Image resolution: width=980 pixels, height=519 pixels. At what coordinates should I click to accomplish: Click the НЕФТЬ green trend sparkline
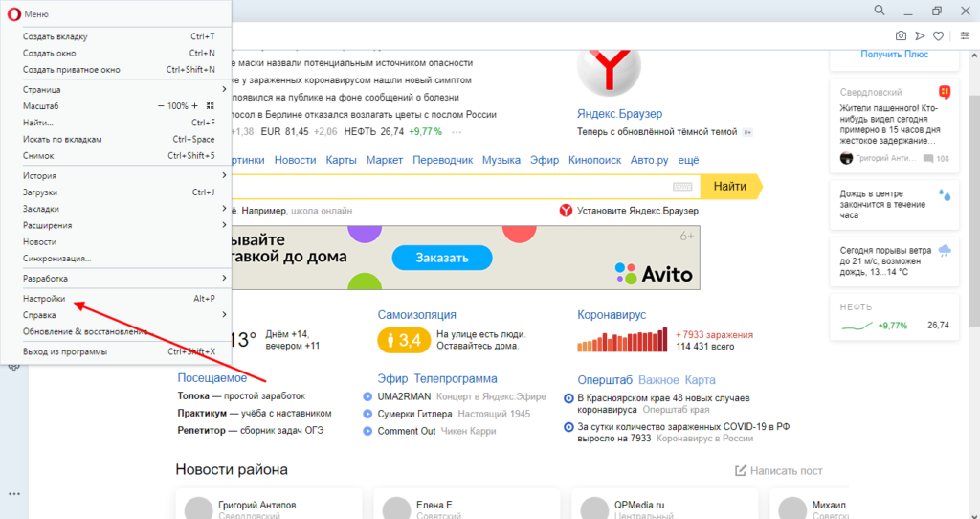(x=857, y=326)
